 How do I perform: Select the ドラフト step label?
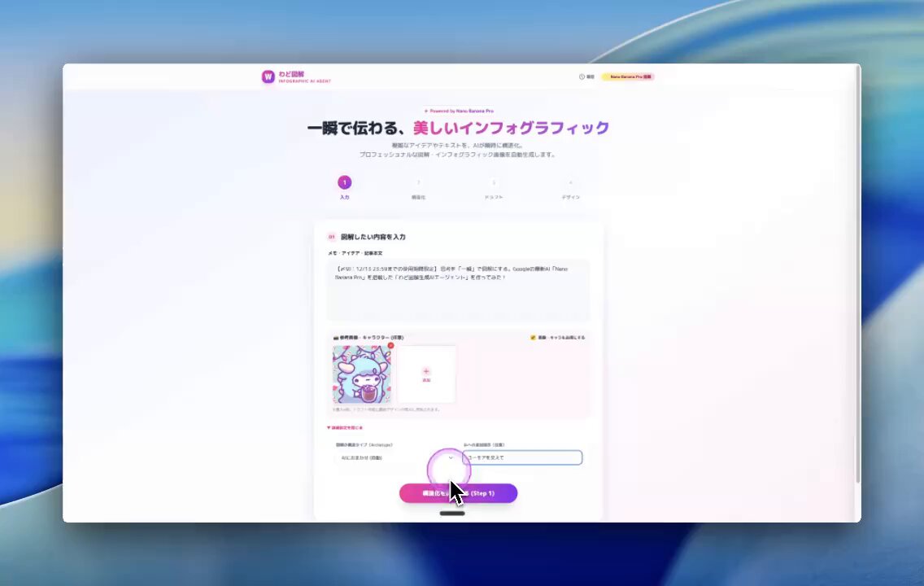495,196
